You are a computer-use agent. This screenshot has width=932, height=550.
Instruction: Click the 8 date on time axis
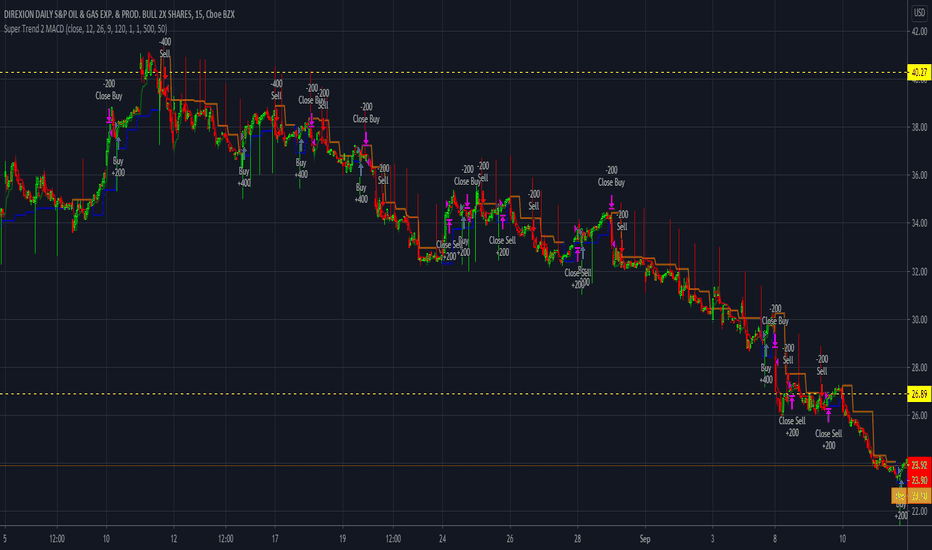pyautogui.click(x=774, y=539)
